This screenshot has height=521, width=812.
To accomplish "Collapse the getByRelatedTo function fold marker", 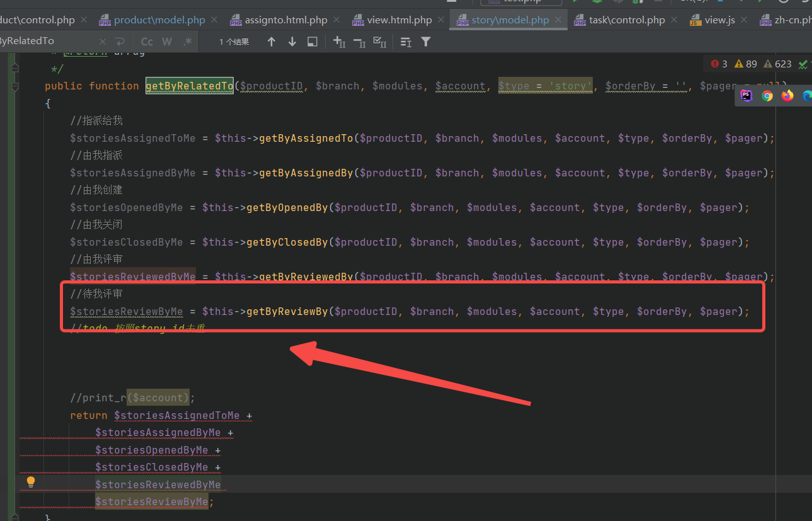I will pyautogui.click(x=14, y=86).
